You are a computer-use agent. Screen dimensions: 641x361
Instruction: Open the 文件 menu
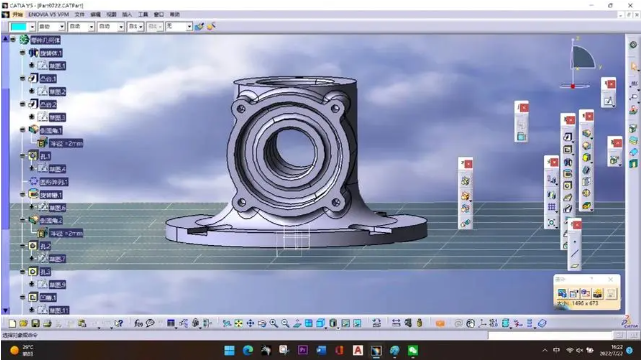[x=79, y=14]
